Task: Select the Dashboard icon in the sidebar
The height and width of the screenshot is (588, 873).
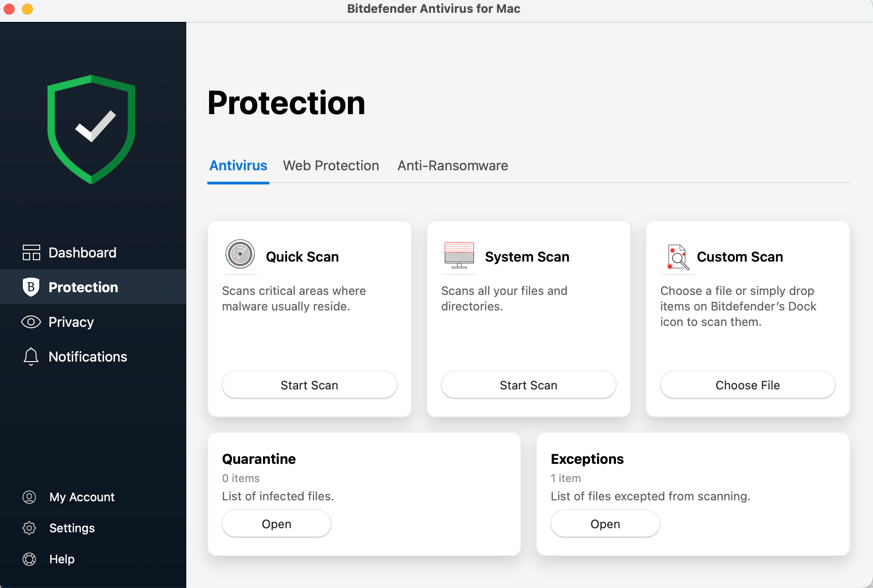Action: pyautogui.click(x=31, y=252)
